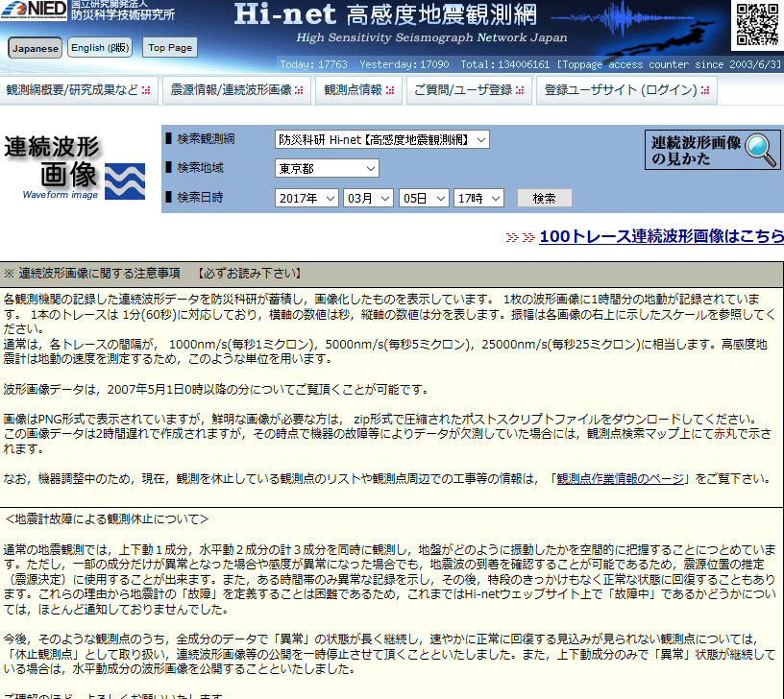Open the 観測点作業情報のページ link
784x699 pixels.
pos(620,479)
